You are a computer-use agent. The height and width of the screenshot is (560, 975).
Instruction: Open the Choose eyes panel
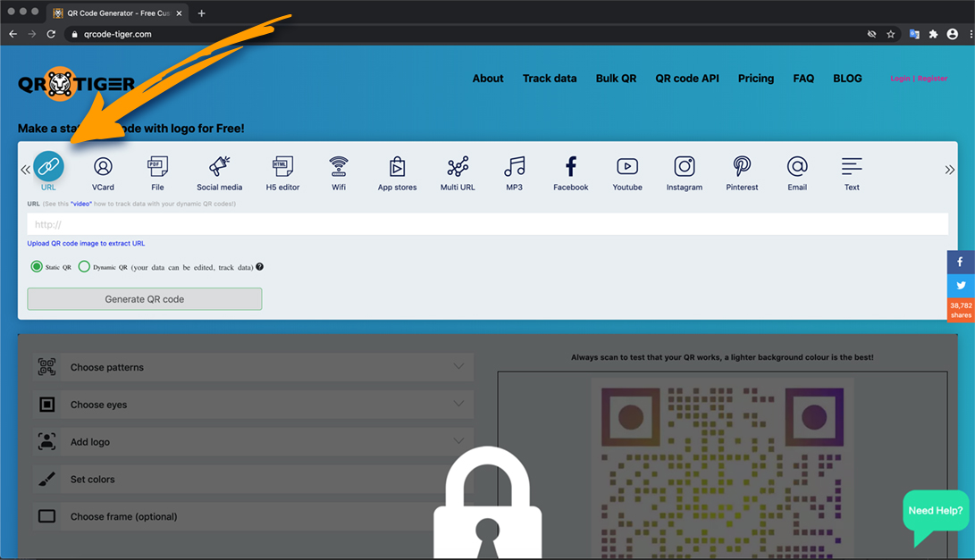(x=251, y=405)
